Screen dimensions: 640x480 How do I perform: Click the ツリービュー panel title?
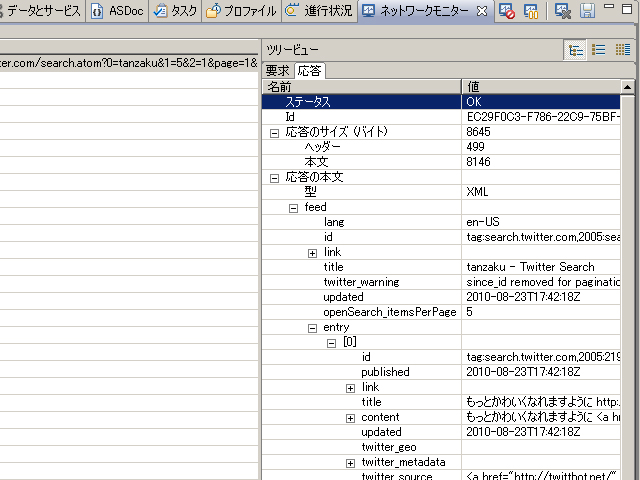pos(292,50)
